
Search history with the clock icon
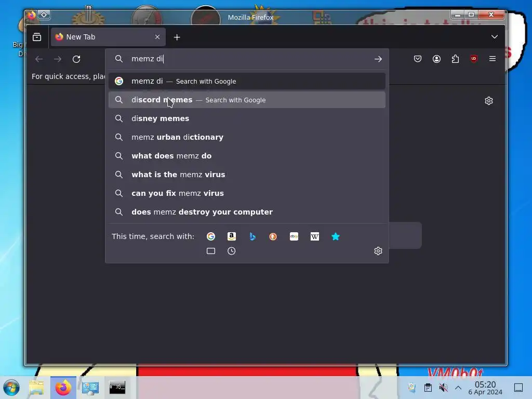pyautogui.click(x=231, y=251)
